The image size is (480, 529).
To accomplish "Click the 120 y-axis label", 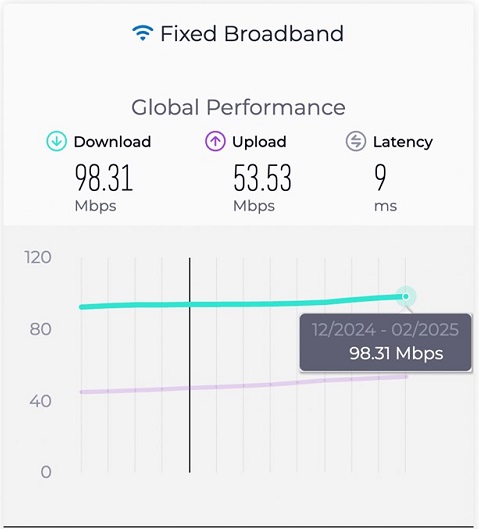I will click(38, 257).
